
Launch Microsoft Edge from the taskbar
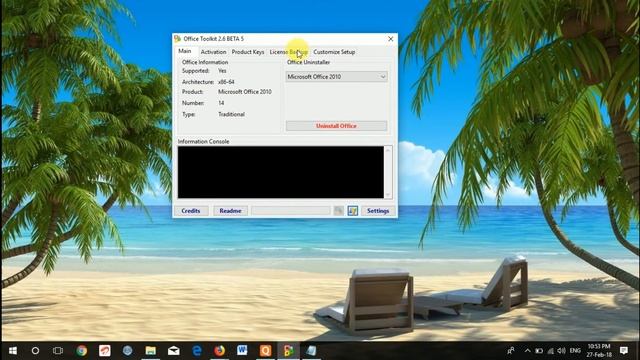pos(197,351)
